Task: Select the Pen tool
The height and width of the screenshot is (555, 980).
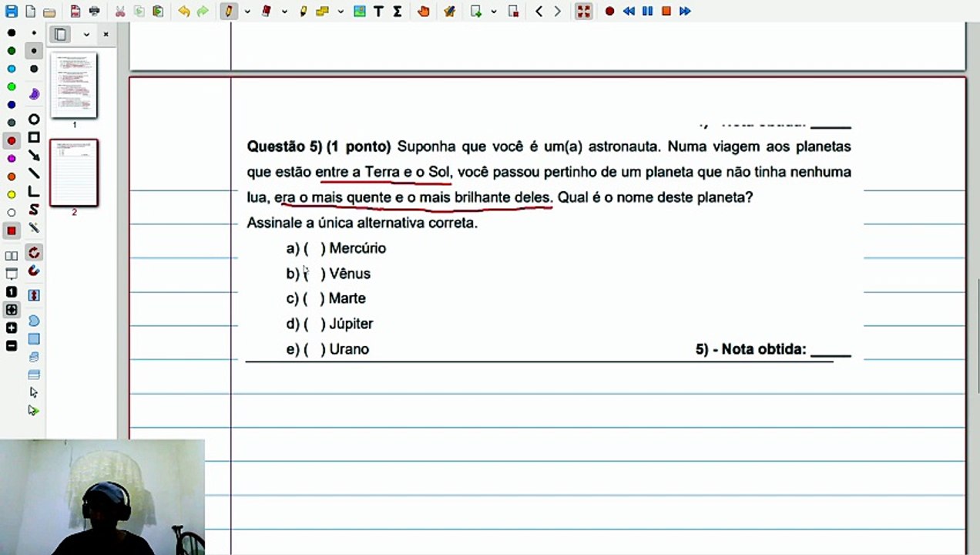Action: (229, 12)
